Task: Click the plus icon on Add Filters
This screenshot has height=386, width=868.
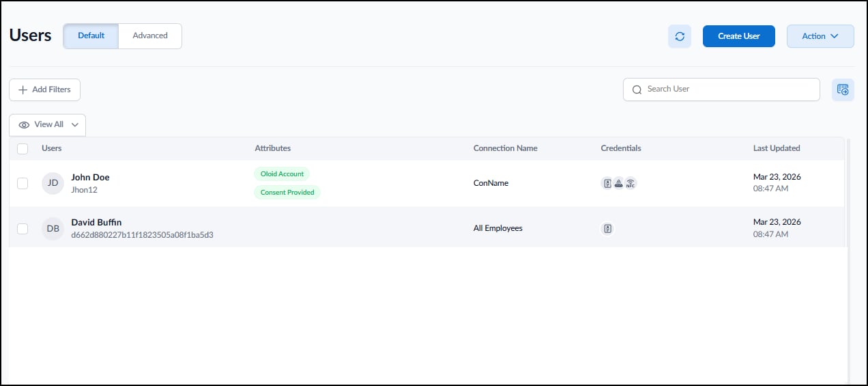Action: pyautogui.click(x=23, y=89)
